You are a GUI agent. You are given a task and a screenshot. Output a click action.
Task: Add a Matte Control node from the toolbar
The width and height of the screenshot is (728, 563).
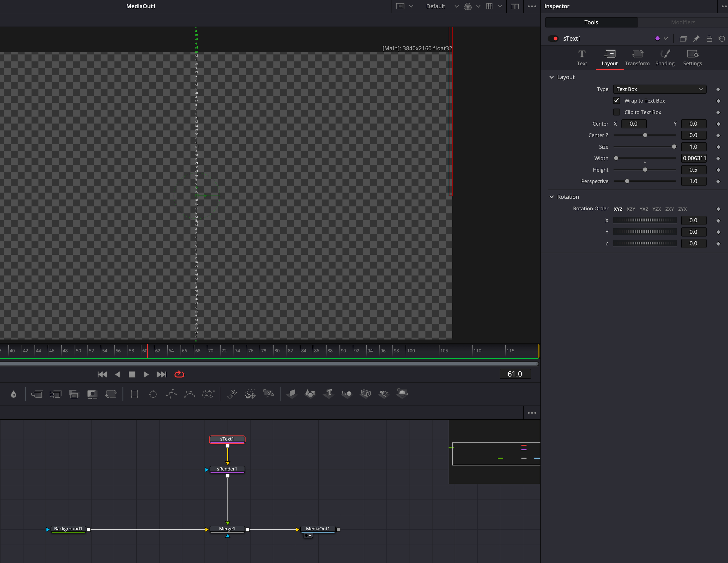click(74, 394)
